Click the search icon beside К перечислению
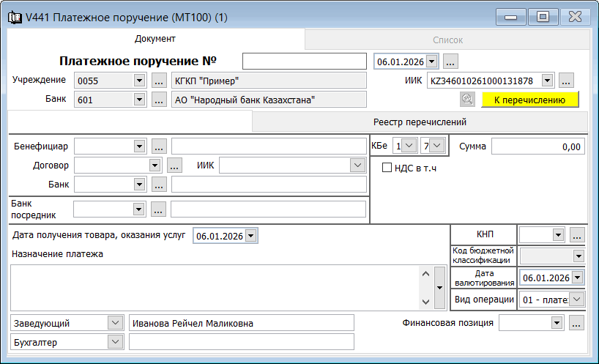This screenshot has width=599, height=364. [x=466, y=100]
